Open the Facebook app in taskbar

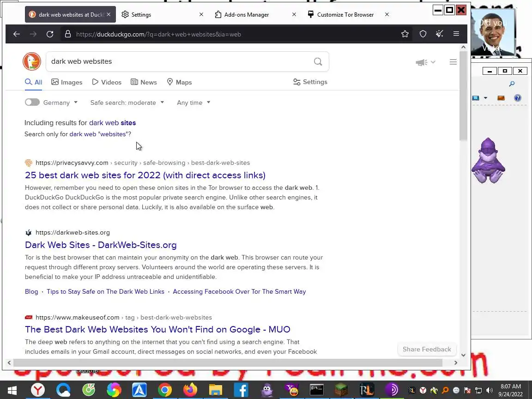[x=241, y=390]
